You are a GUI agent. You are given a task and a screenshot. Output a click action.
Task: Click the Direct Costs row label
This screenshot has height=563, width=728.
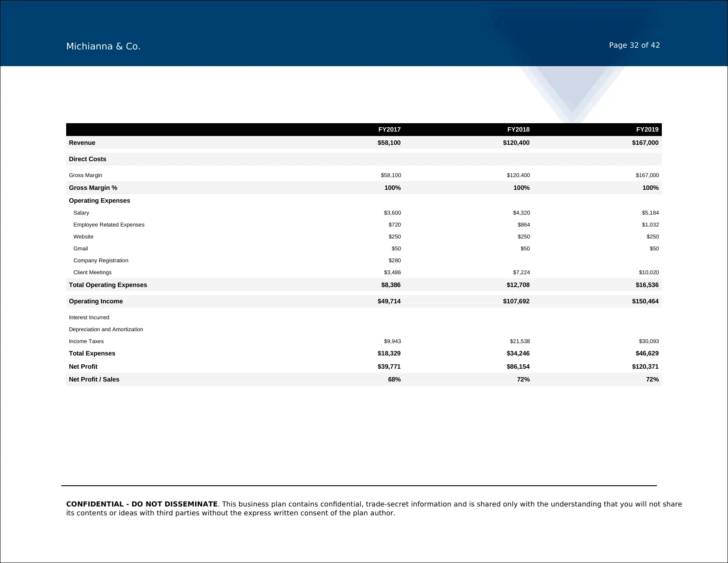pyautogui.click(x=87, y=159)
